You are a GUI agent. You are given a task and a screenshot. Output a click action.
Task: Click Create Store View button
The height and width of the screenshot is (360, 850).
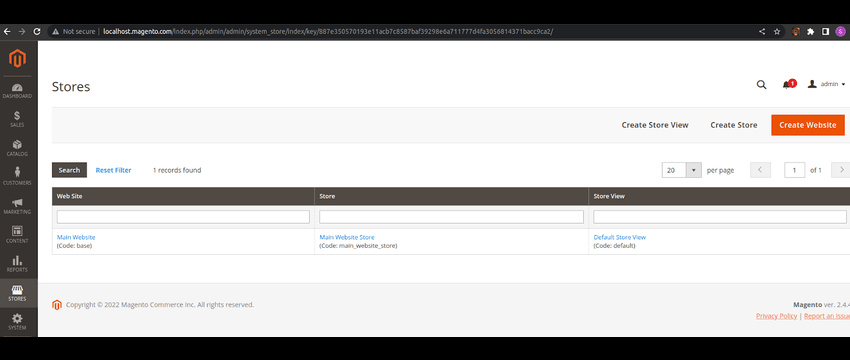[x=655, y=125]
